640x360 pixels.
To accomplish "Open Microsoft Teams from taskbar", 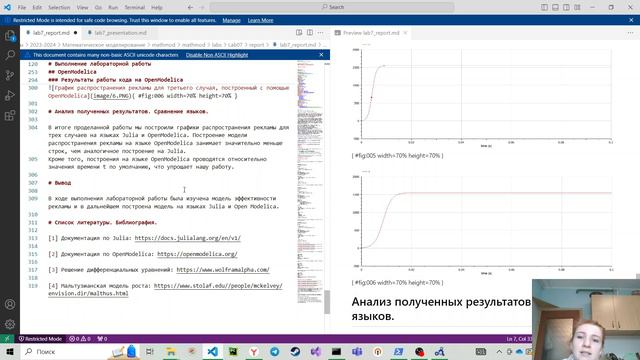I will tap(357, 351).
